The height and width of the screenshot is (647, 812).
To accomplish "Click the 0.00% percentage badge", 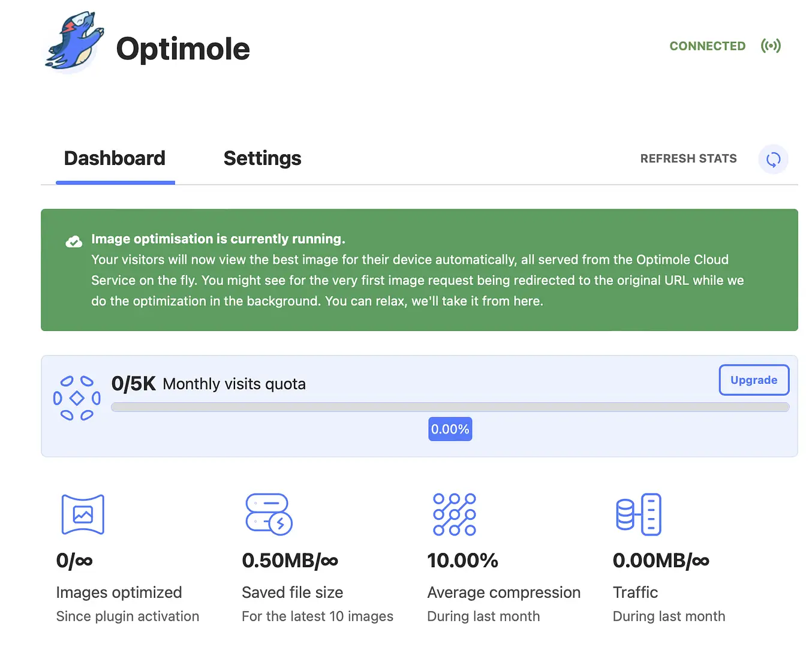I will click(x=450, y=429).
